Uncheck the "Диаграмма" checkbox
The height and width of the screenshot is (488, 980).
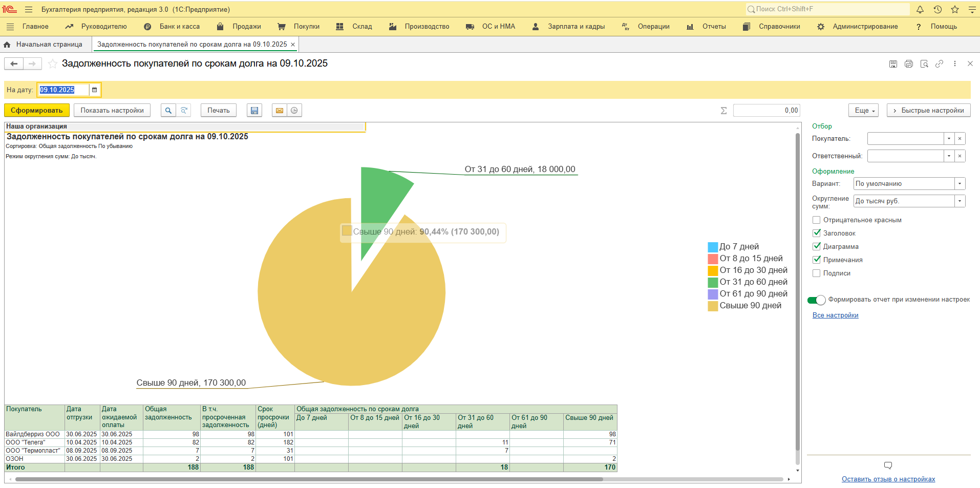click(x=817, y=247)
